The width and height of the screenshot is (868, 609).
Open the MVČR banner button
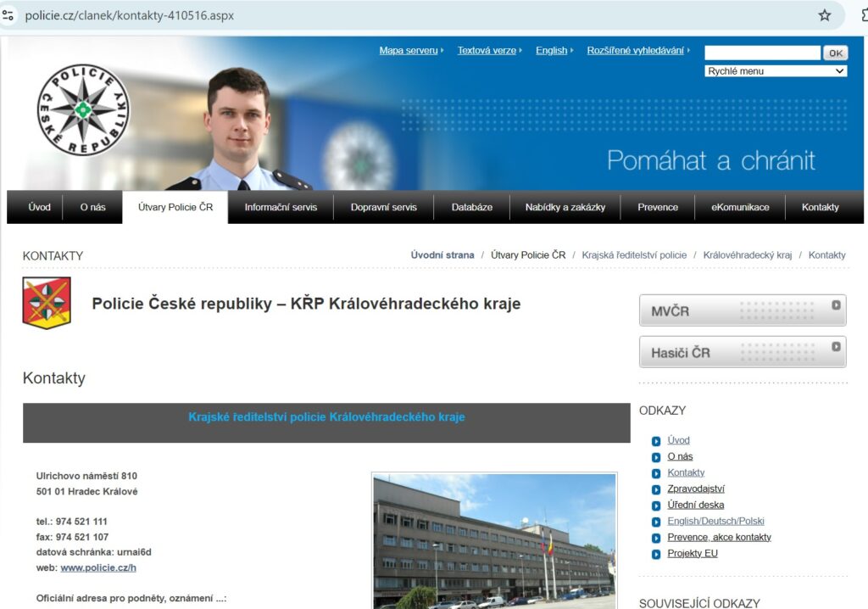point(743,310)
